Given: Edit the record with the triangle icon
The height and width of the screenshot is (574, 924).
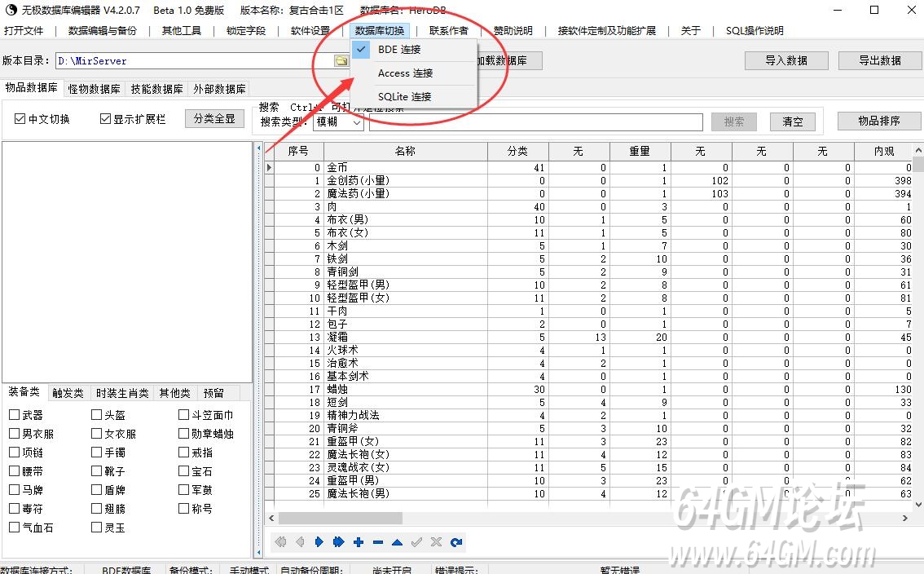Looking at the screenshot, I should (397, 542).
